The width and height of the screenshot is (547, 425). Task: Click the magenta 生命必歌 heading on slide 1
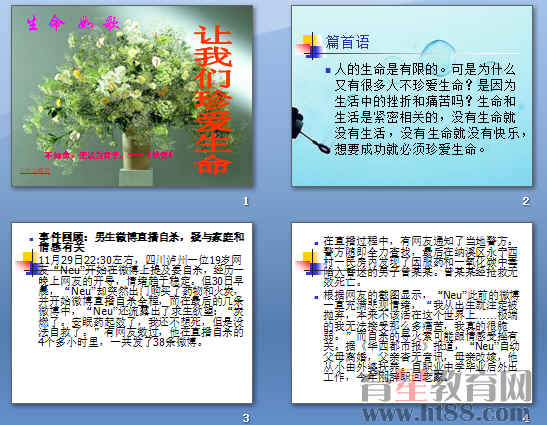(x=74, y=24)
